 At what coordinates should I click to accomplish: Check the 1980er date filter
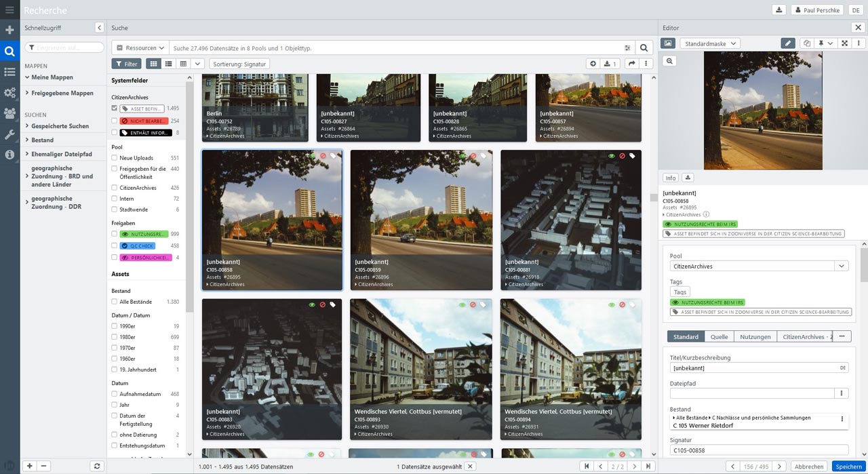click(115, 337)
